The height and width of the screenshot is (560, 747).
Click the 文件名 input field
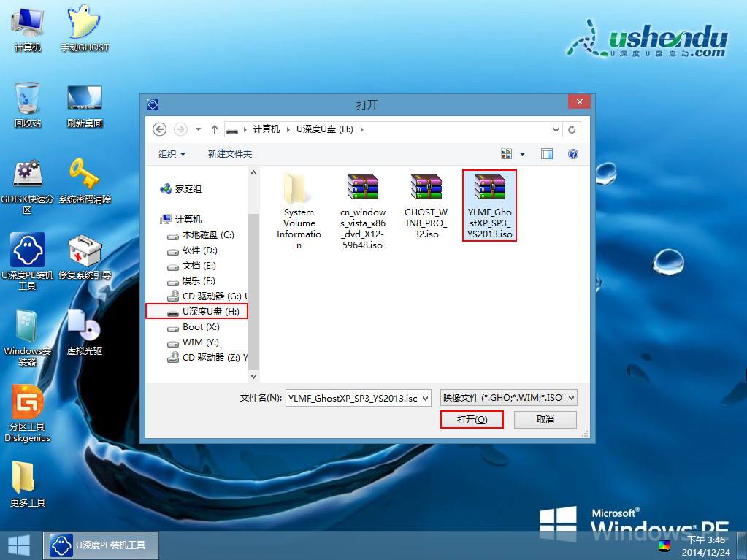[x=353, y=398]
